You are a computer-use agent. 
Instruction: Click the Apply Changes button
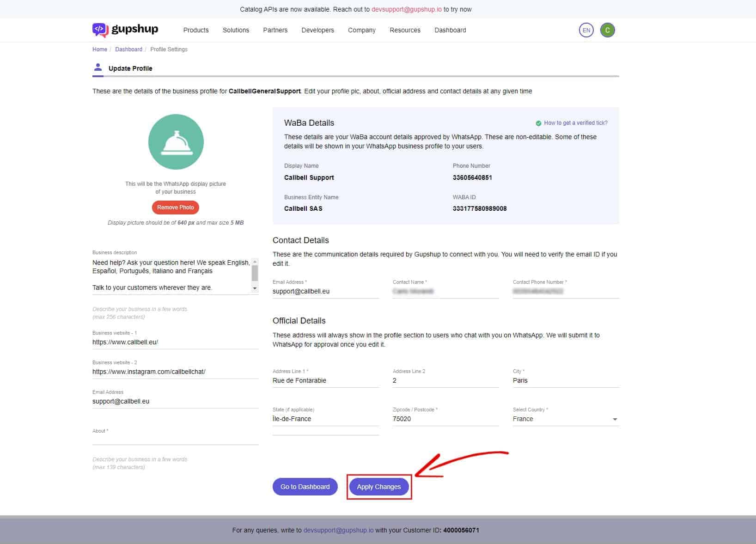(379, 487)
